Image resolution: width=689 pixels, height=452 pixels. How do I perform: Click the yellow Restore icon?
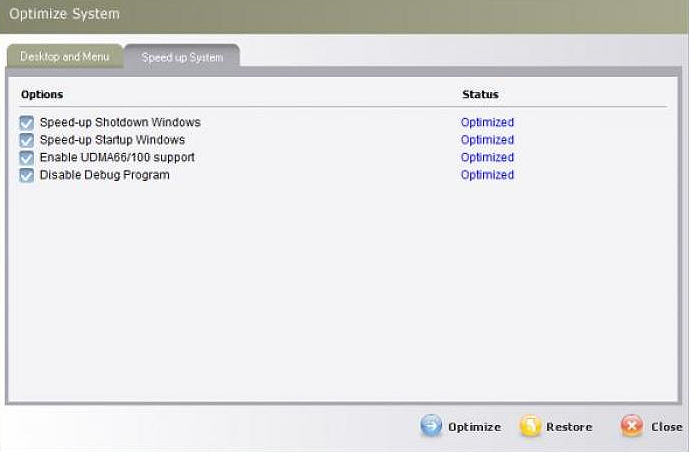pos(530,426)
